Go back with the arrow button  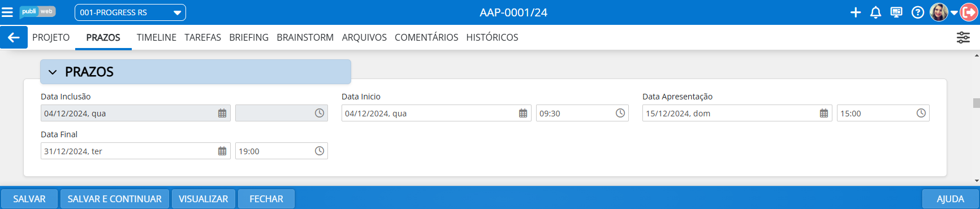point(14,37)
